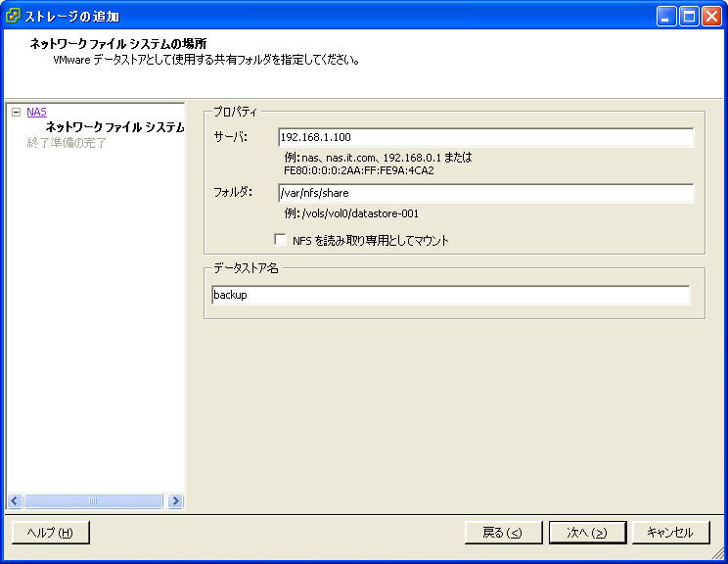Image resolution: width=728 pixels, height=564 pixels.
Task: Click the resize grip at dialog corner
Action: point(719,555)
